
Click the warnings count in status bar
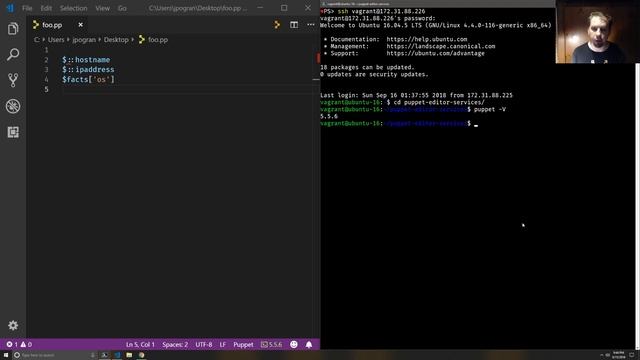coord(26,344)
